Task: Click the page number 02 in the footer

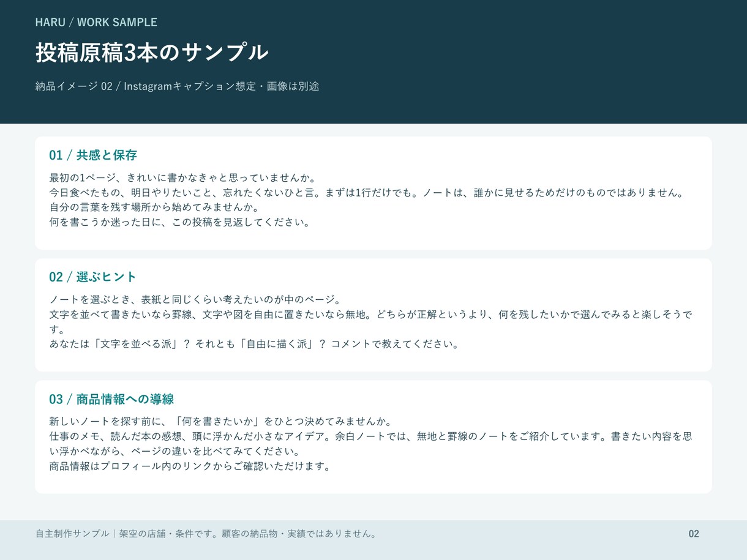Action: [x=694, y=534]
